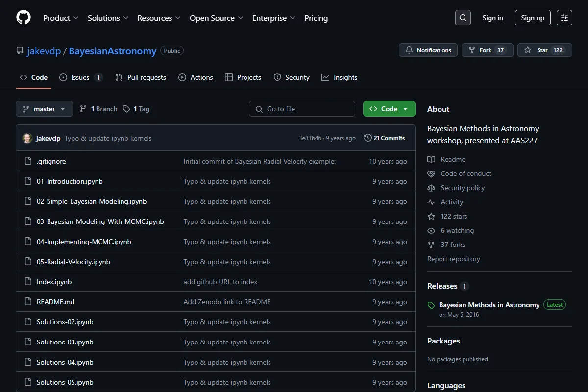
Task: Open the search magnifier icon button
Action: pyautogui.click(x=463, y=18)
